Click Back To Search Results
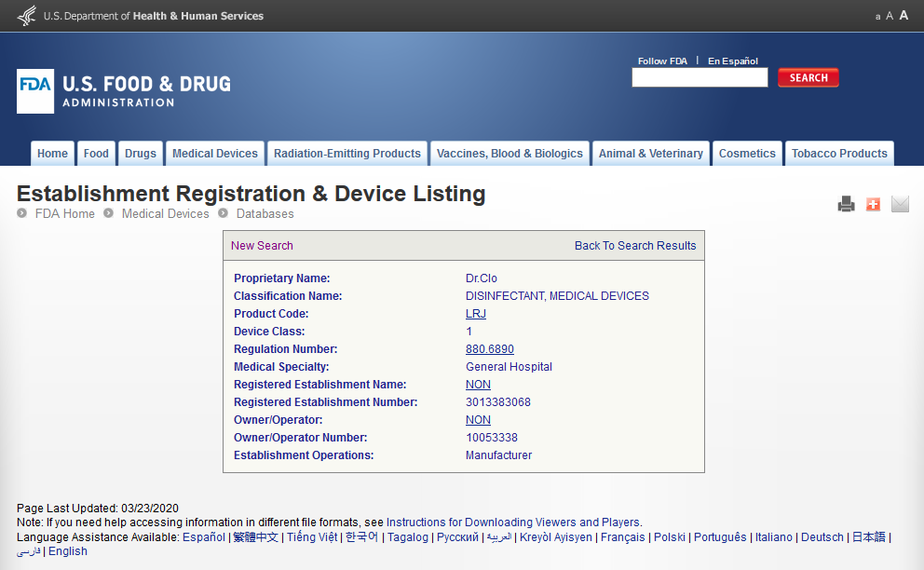The height and width of the screenshot is (570, 924). (x=635, y=246)
